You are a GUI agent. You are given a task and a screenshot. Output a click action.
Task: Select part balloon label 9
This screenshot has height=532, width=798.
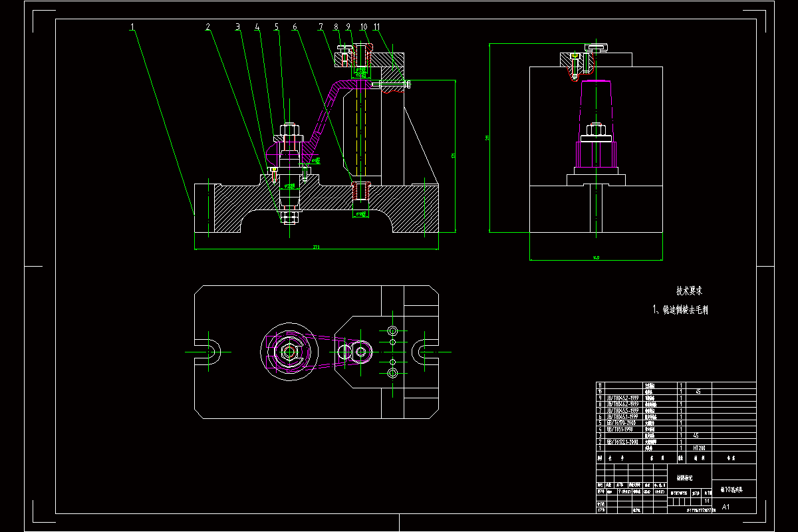(348, 27)
